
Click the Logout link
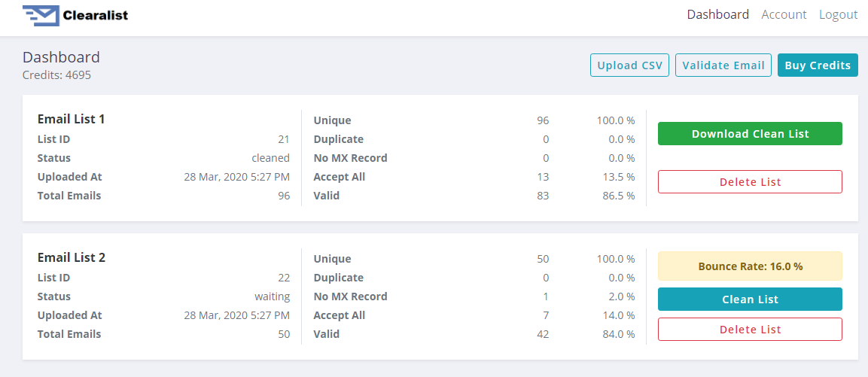click(838, 14)
